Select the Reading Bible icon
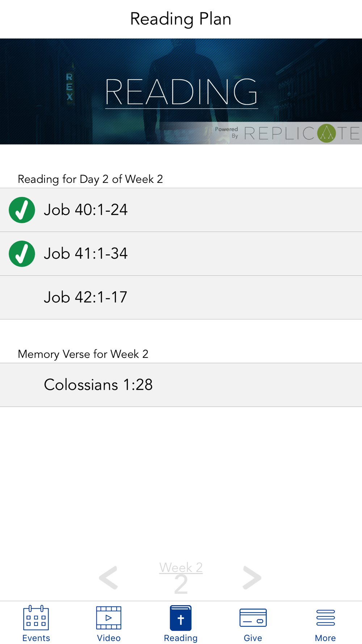 tap(181, 618)
